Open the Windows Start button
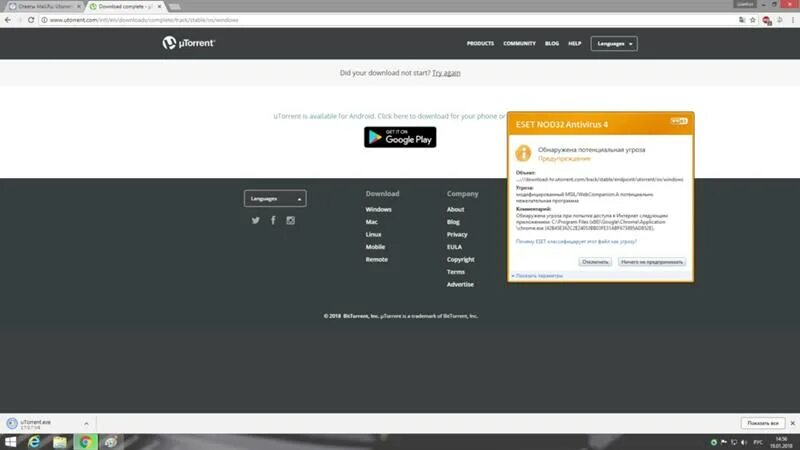800x450 pixels. [x=10, y=442]
